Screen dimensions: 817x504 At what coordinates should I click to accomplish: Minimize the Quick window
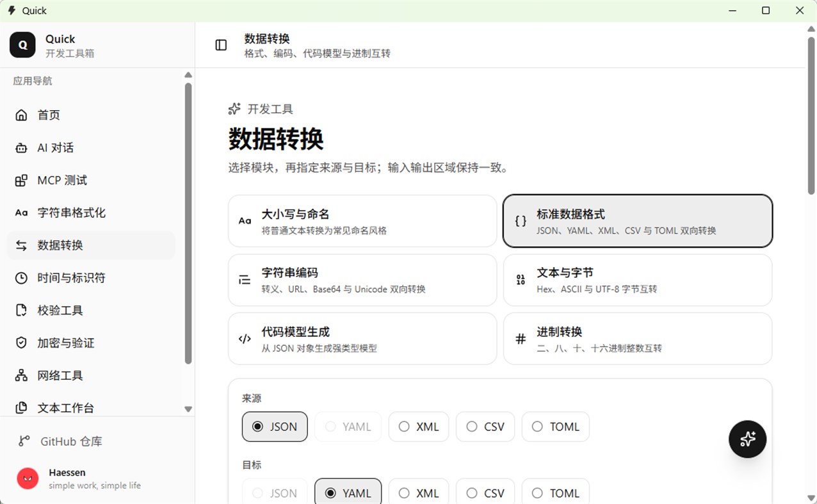tap(732, 10)
